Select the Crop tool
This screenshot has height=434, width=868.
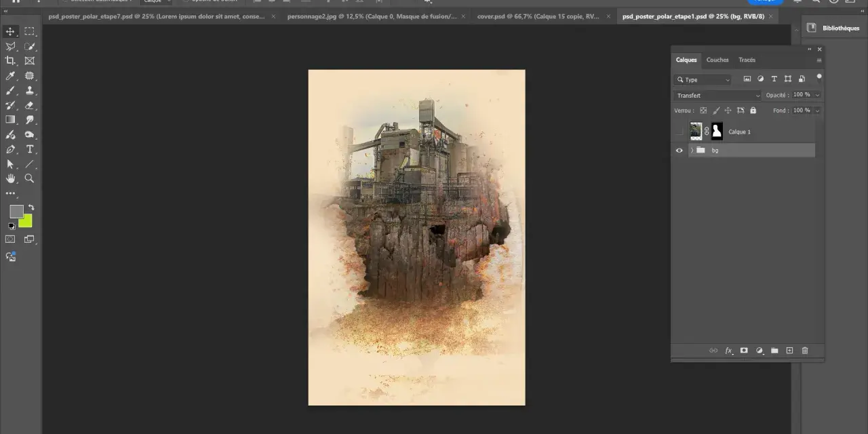[x=10, y=61]
